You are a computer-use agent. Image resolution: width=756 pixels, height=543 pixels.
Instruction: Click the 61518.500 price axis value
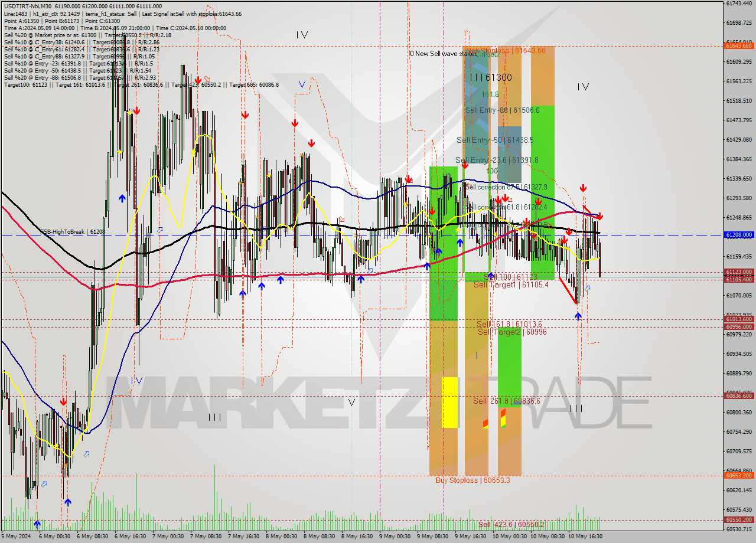(x=739, y=100)
